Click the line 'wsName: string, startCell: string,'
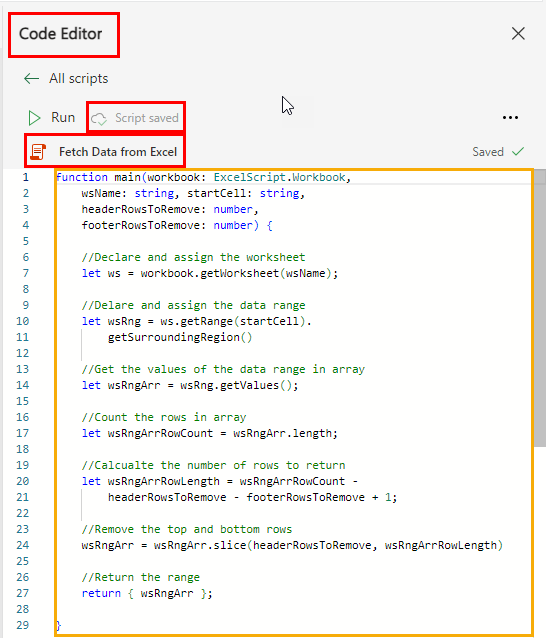The height and width of the screenshot is (638, 546). (x=193, y=193)
